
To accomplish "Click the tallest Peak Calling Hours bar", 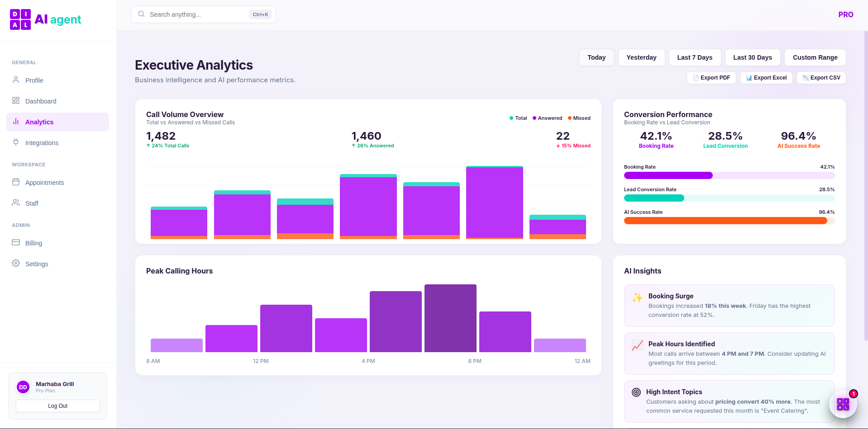I will 450,318.
